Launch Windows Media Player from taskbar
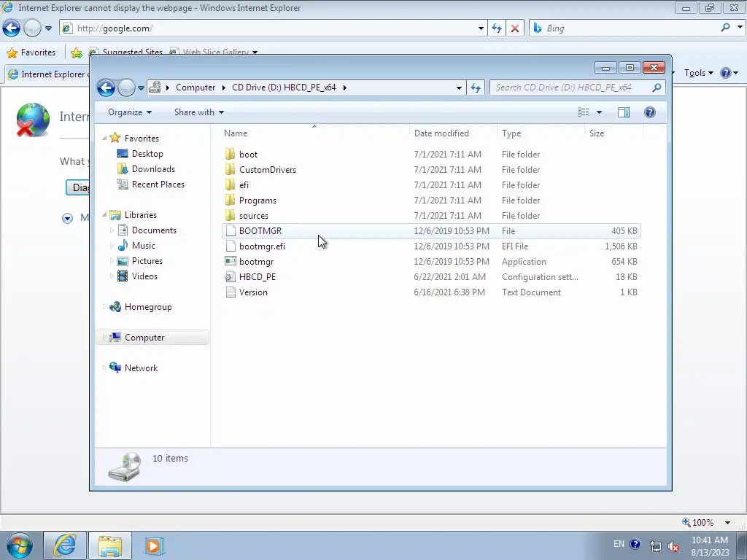This screenshot has width=747, height=560. tap(154, 545)
